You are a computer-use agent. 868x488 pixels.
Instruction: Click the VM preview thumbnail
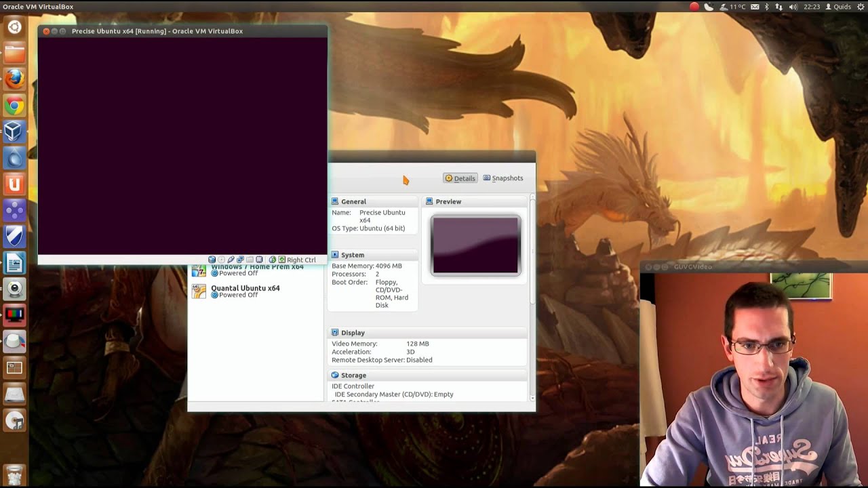point(476,245)
